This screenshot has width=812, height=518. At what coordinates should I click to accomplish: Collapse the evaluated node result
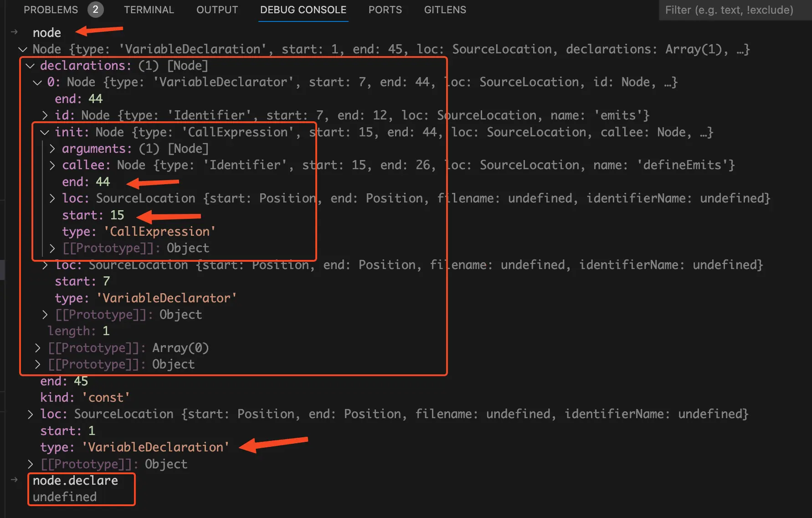click(22, 49)
